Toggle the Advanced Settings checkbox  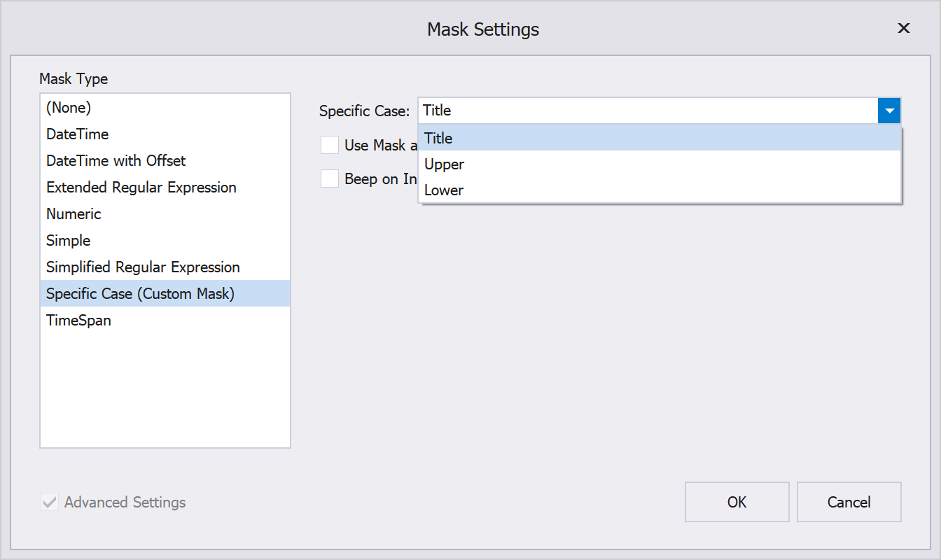click(x=49, y=502)
